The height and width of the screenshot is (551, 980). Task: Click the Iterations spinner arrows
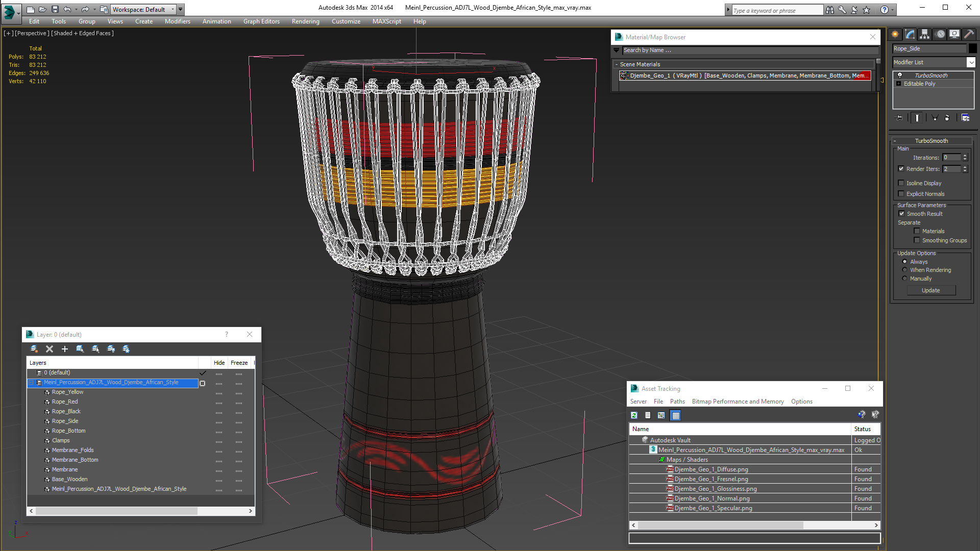pyautogui.click(x=965, y=158)
